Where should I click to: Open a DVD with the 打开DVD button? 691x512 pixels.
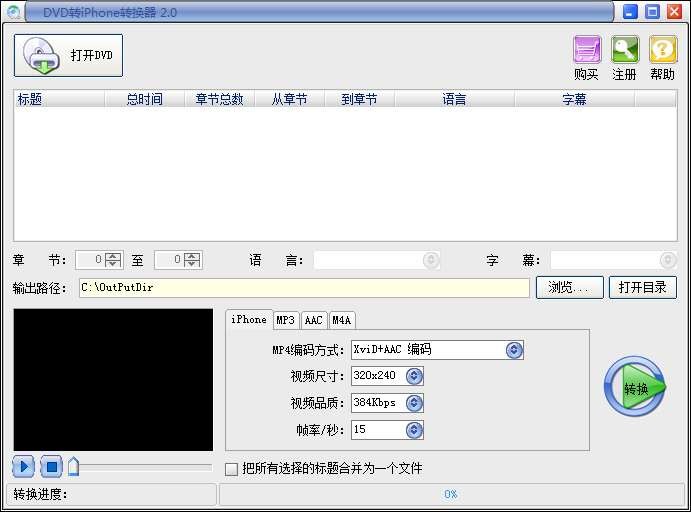[x=68, y=56]
